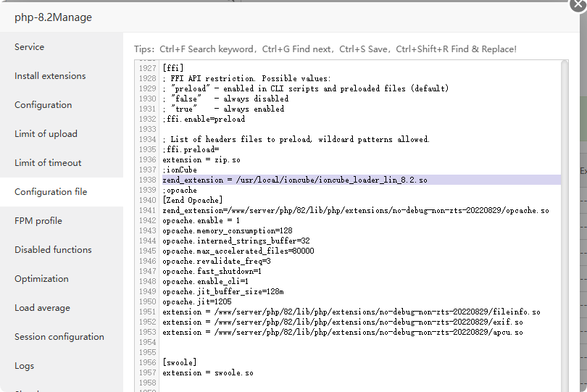Open FPM profile settings
The image size is (587, 392).
click(38, 221)
